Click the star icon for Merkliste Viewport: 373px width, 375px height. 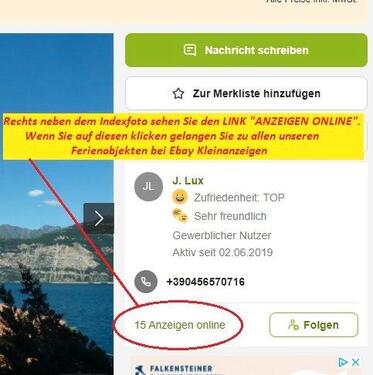click(x=178, y=93)
